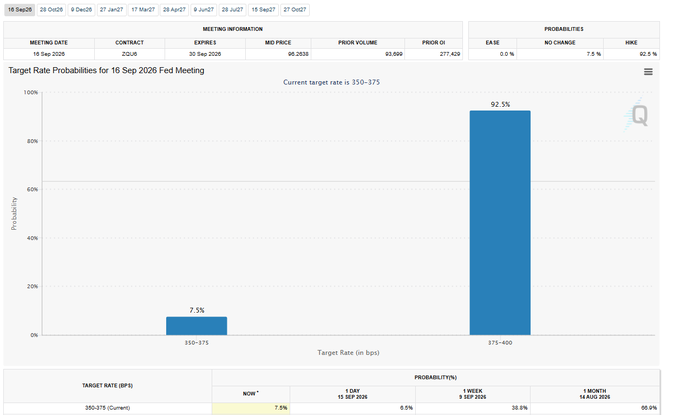Screen dimensions: 680x415
Task: Click the TARGET RATE (BPS) header
Action: [x=108, y=386]
